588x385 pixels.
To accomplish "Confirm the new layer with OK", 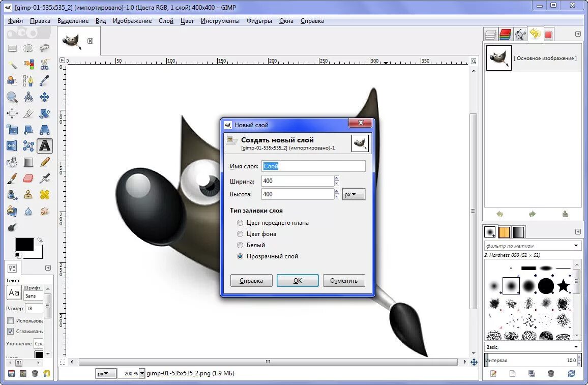I will [298, 280].
